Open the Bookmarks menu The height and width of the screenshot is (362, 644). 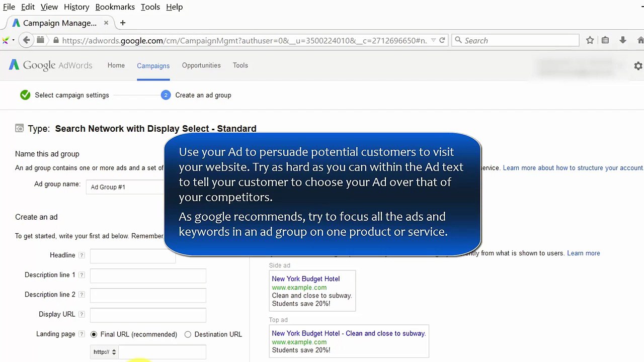click(x=115, y=7)
